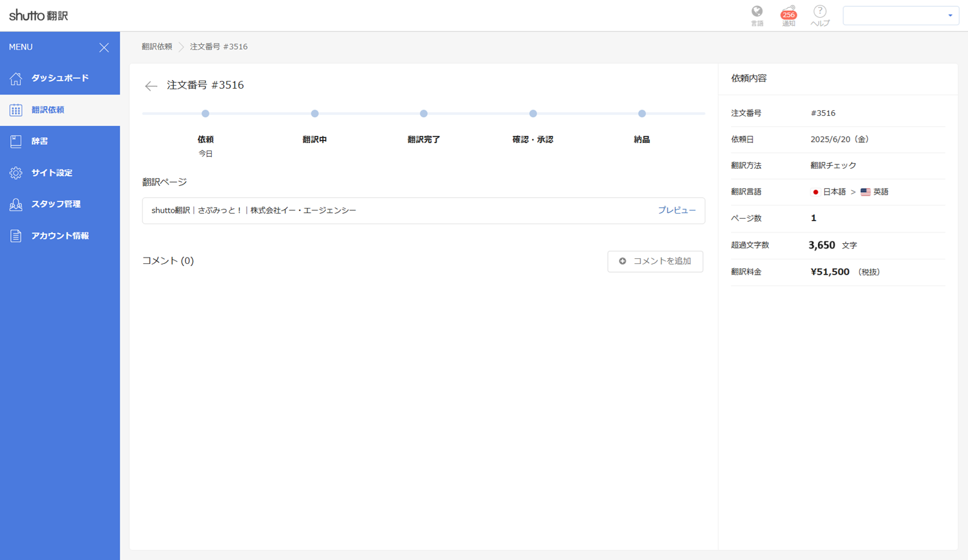Image resolution: width=968 pixels, height=560 pixels.
Task: Open the Help question mark icon
Action: [x=820, y=11]
